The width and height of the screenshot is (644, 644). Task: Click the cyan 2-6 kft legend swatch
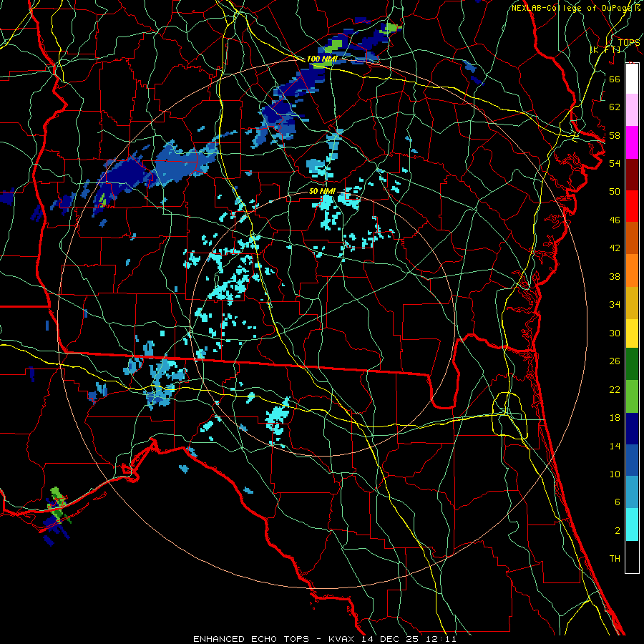tap(632, 525)
